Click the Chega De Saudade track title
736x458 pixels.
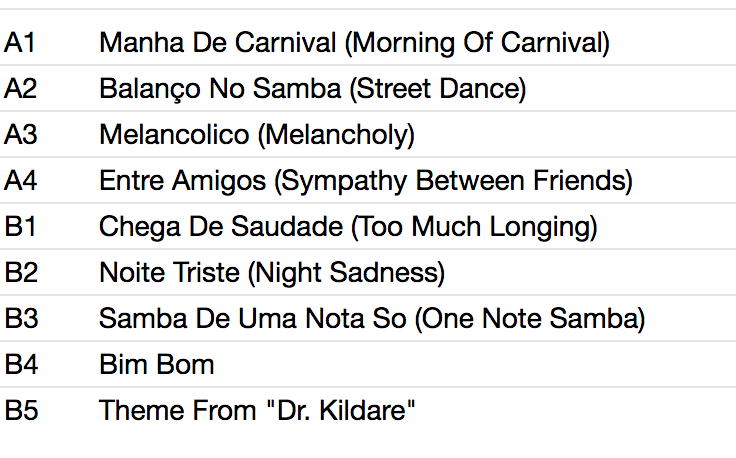[x=221, y=227]
